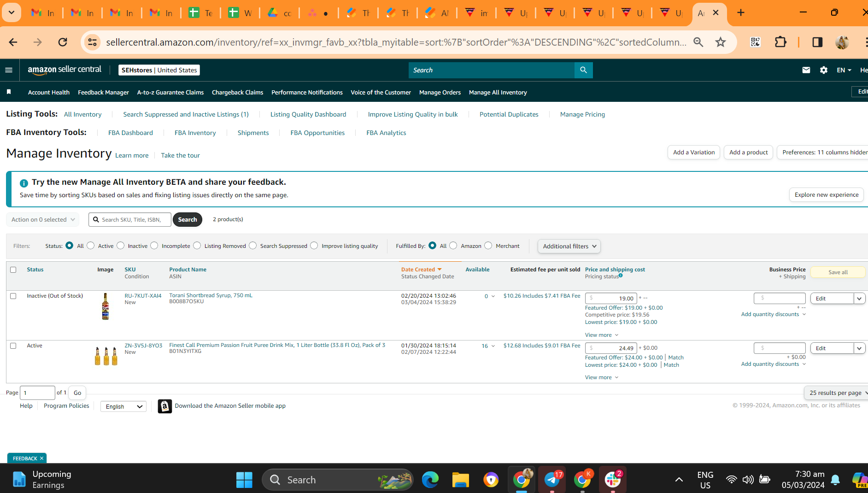
Task: Open File Explorer from the taskbar
Action: pos(460,480)
